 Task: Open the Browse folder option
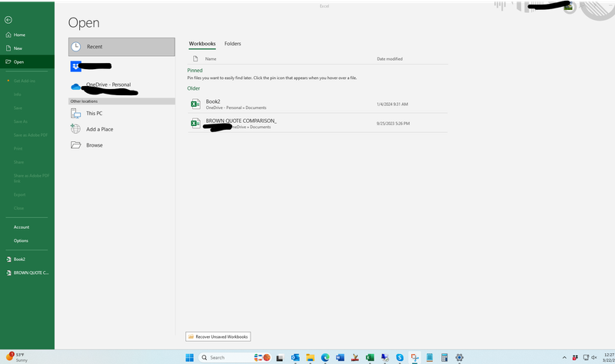(94, 145)
